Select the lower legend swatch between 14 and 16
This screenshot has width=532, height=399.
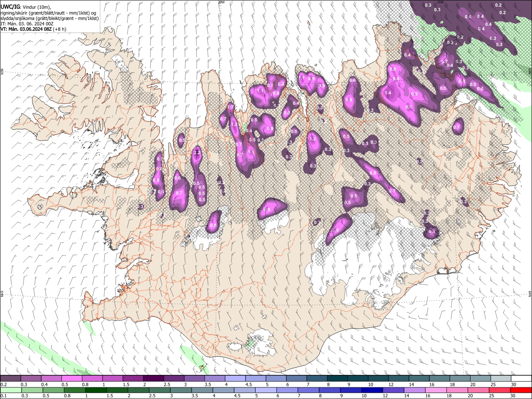pos(414,390)
